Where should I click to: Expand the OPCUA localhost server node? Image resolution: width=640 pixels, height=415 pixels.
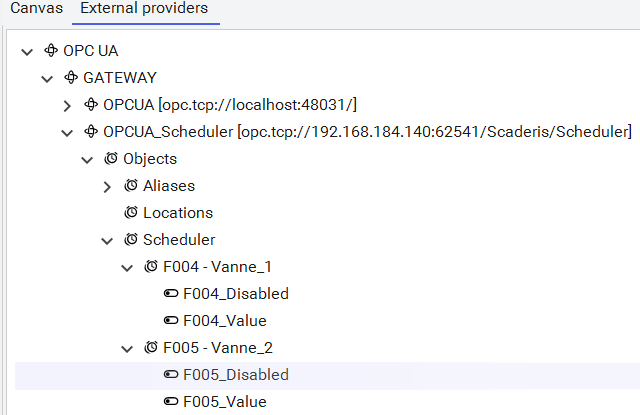click(x=67, y=105)
